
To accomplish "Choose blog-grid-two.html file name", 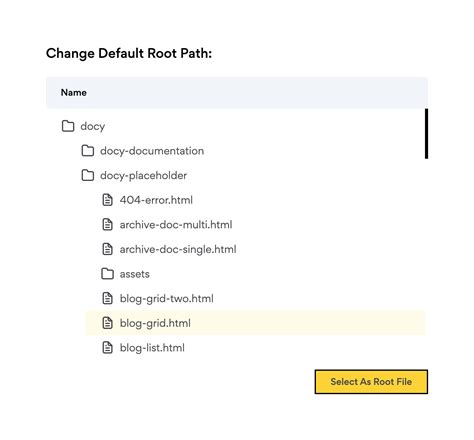I will 167,298.
